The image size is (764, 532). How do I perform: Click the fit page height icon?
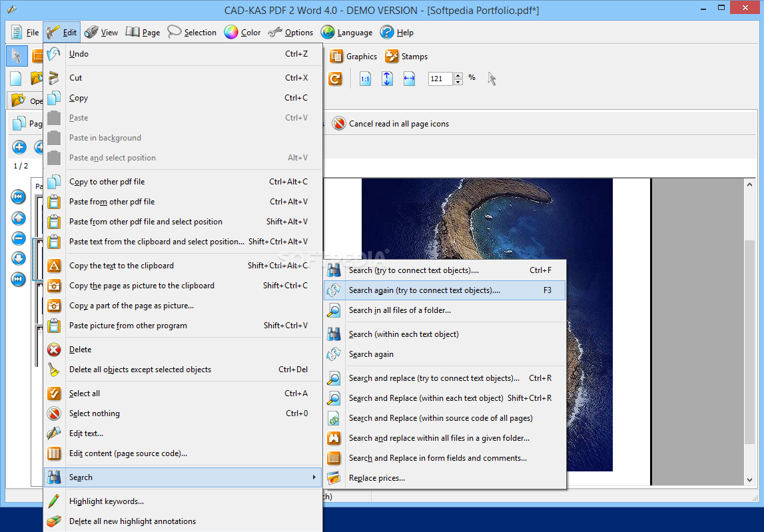[387, 79]
